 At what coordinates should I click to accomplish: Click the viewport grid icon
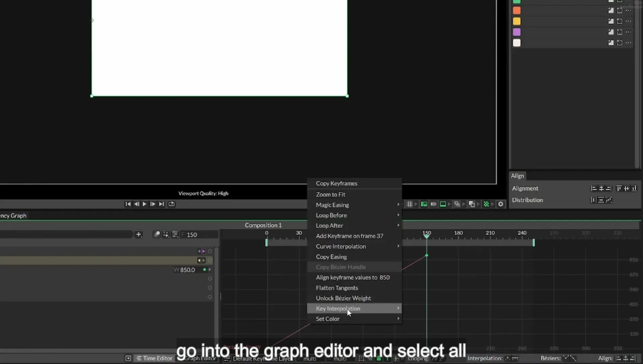[x=409, y=204]
